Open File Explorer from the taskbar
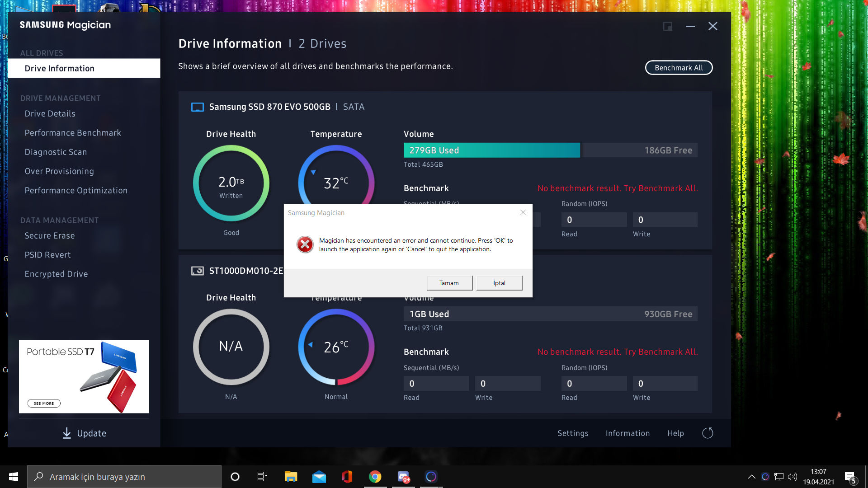This screenshot has height=488, width=868. click(291, 477)
